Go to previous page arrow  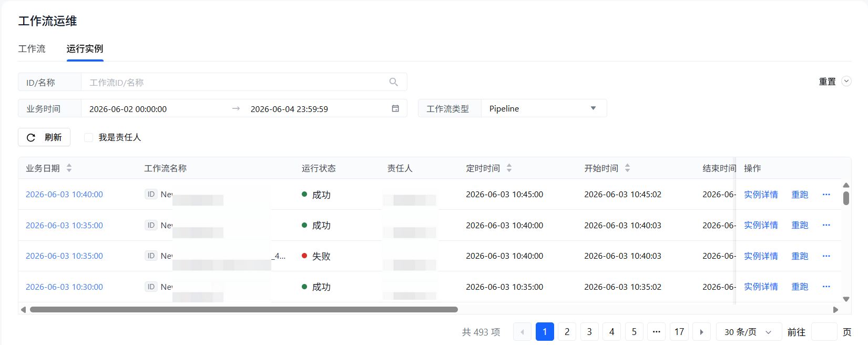pos(522,332)
